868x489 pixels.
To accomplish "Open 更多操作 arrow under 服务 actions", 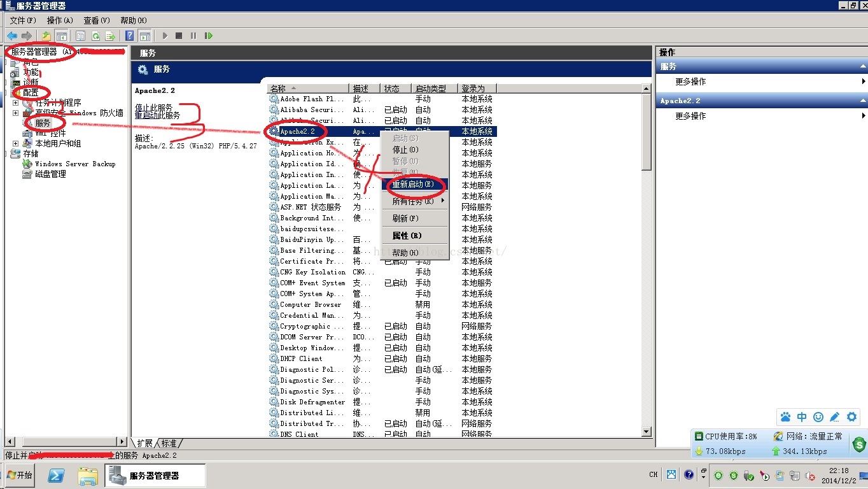I will pyautogui.click(x=864, y=81).
